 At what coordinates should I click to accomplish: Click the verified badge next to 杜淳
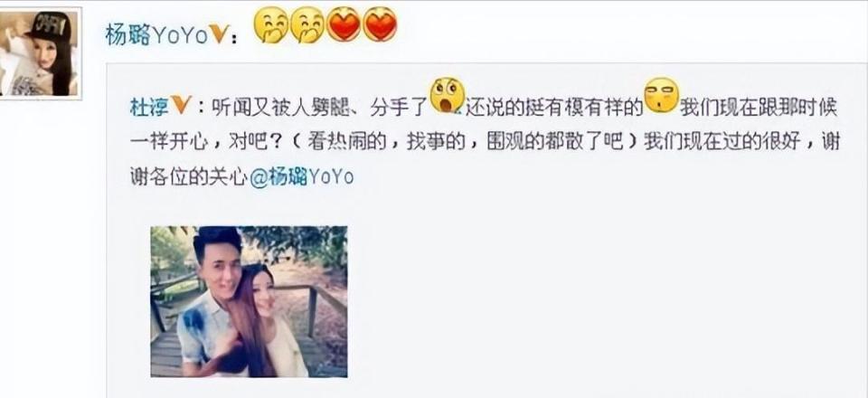pos(181,104)
